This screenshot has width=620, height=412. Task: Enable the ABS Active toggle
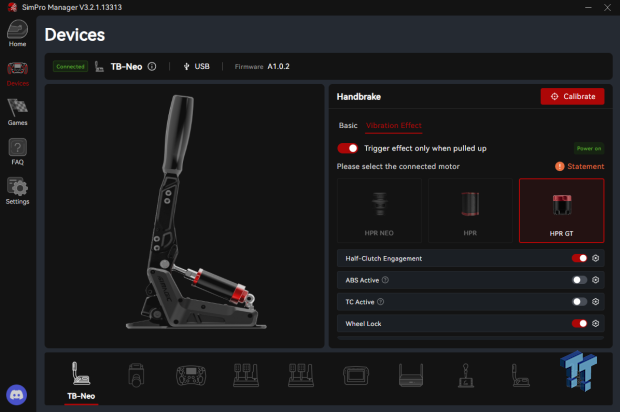[579, 280]
